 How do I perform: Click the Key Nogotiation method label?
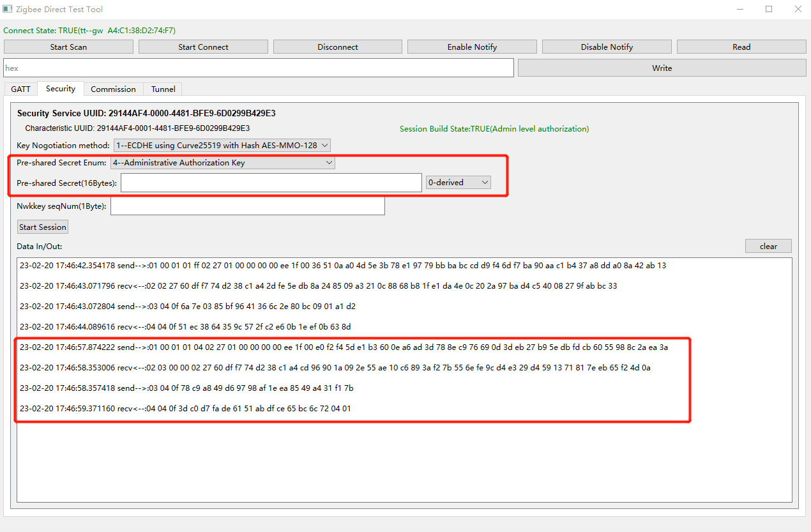click(64, 145)
